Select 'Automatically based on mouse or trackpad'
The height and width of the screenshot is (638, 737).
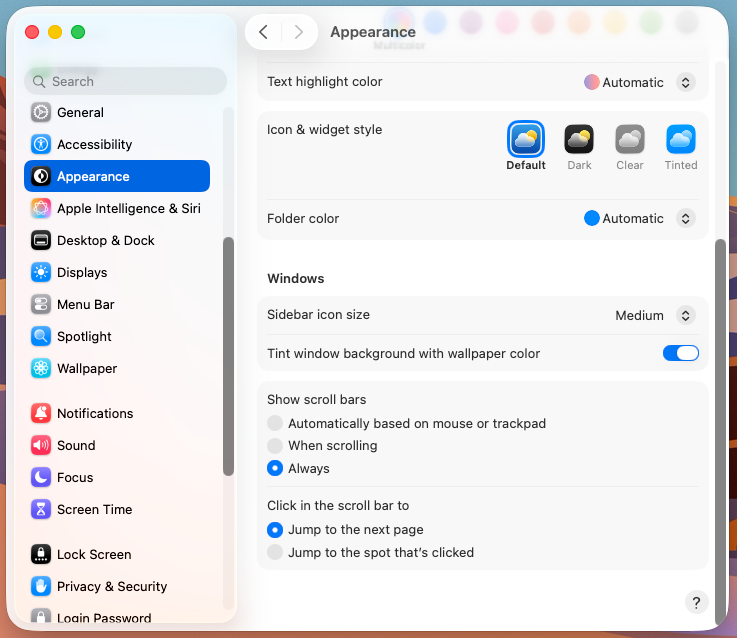tap(275, 423)
